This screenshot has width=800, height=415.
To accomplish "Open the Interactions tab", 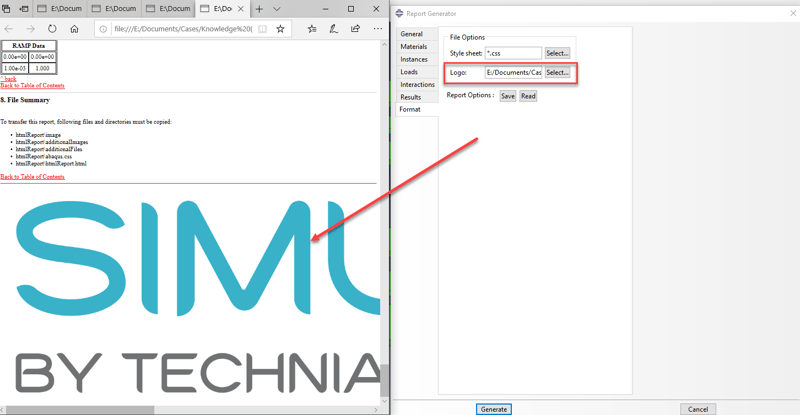I will [417, 84].
